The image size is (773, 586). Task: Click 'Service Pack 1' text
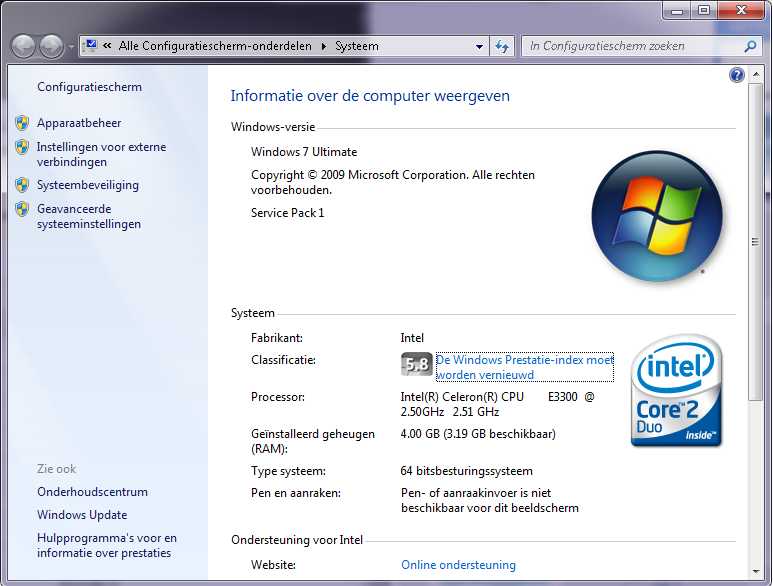click(x=287, y=213)
